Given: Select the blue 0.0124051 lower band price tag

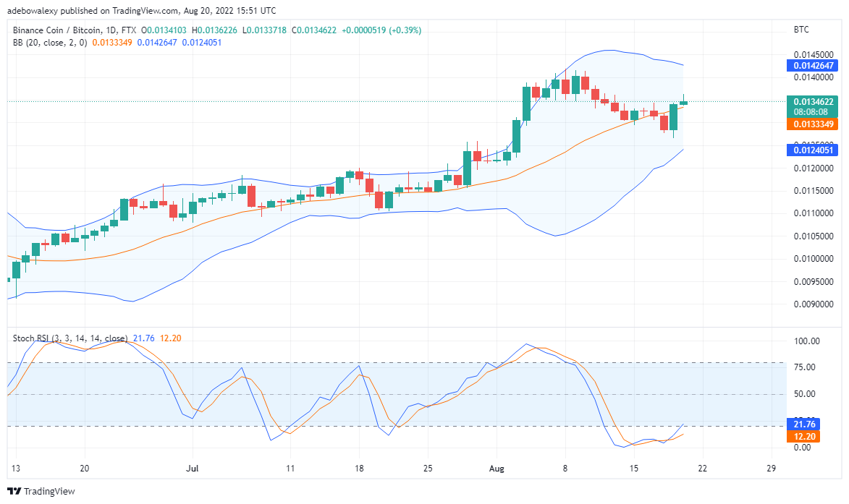Looking at the screenshot, I should pyautogui.click(x=812, y=150).
